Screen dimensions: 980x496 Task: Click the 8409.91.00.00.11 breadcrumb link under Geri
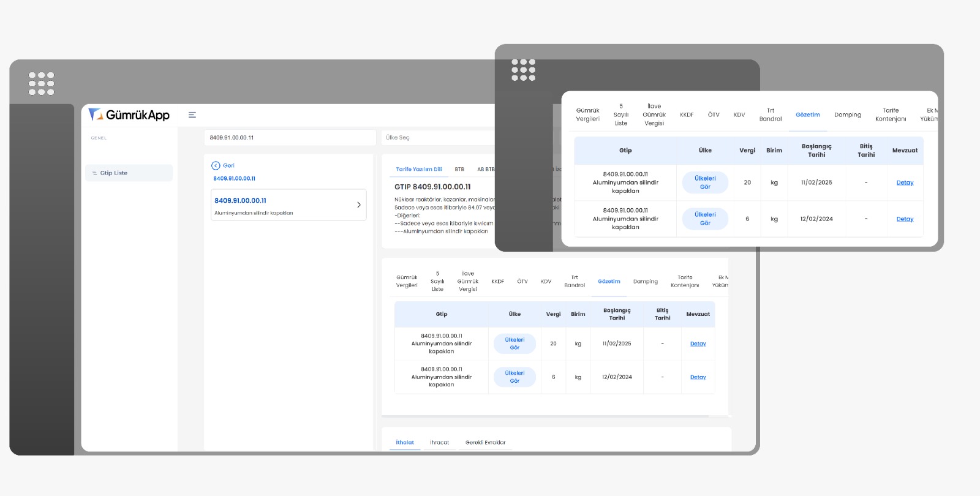pos(234,179)
